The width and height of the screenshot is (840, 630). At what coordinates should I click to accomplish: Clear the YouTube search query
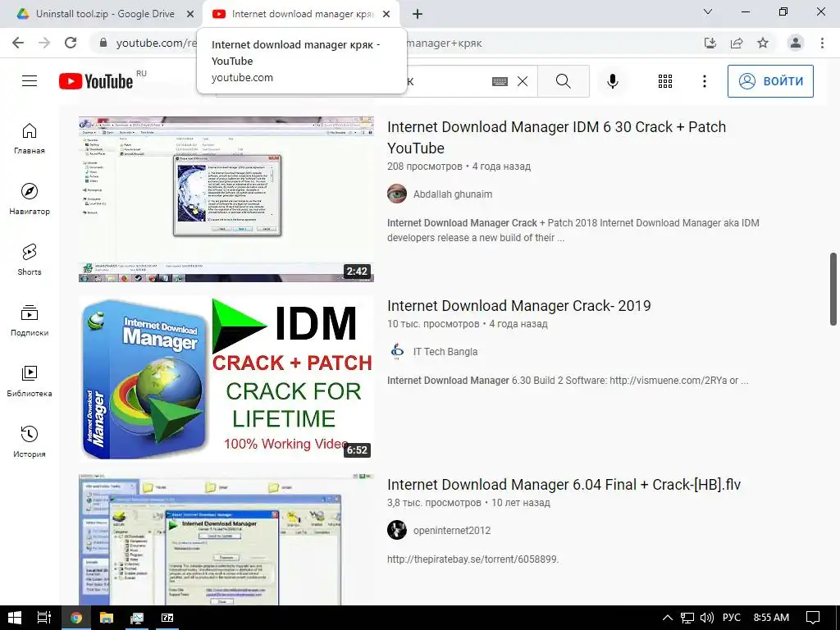pos(523,81)
